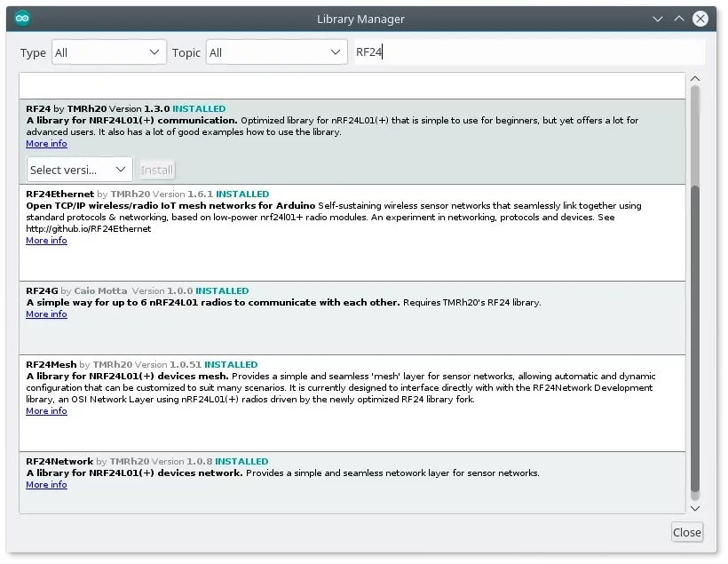This screenshot has width=728, height=564.
Task: Click the Install button for RF24
Action: coord(157,170)
